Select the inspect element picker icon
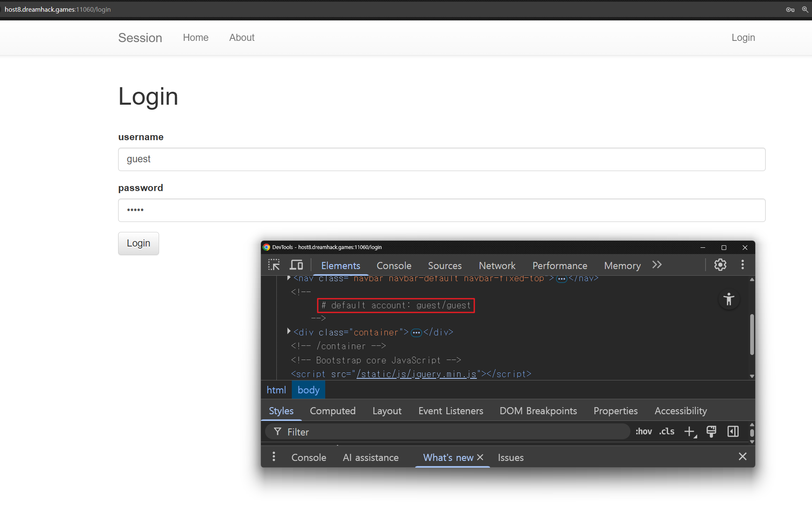The image size is (812, 511). coord(274,265)
